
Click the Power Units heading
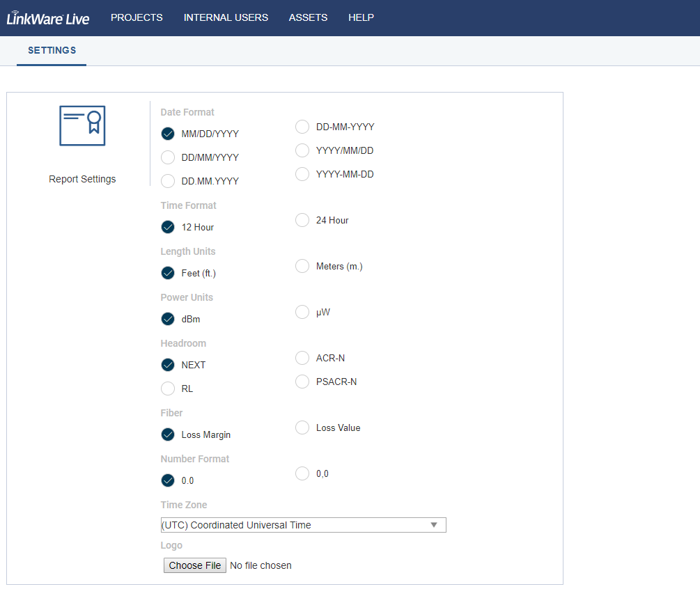[x=187, y=297]
